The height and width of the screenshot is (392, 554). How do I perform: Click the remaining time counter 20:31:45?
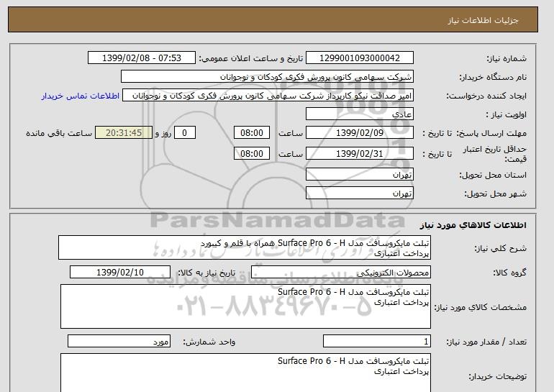124,133
